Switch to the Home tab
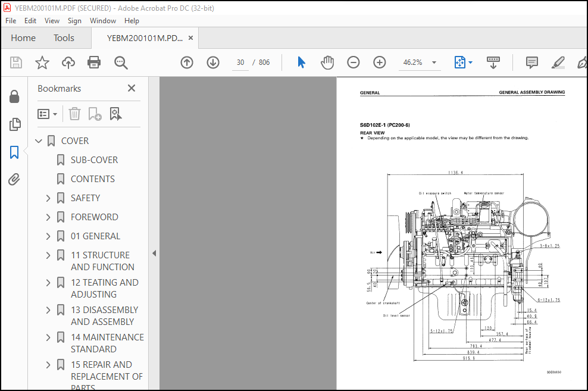The image size is (588, 391). (23, 38)
